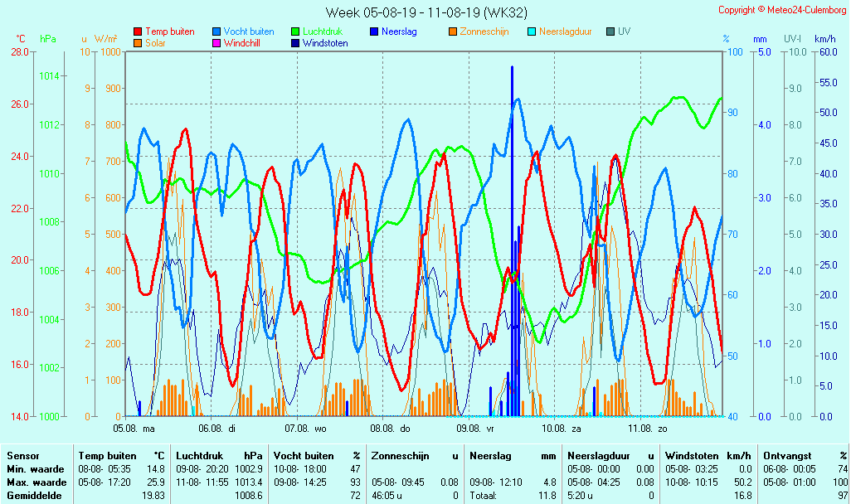851x504 pixels.
Task: Click the Ontvangst % table column header
Action: (805, 456)
